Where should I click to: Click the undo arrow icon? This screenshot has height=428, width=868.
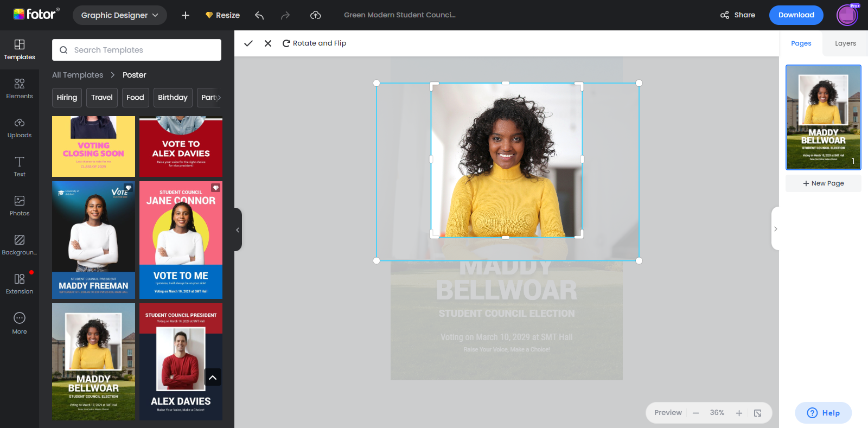259,15
